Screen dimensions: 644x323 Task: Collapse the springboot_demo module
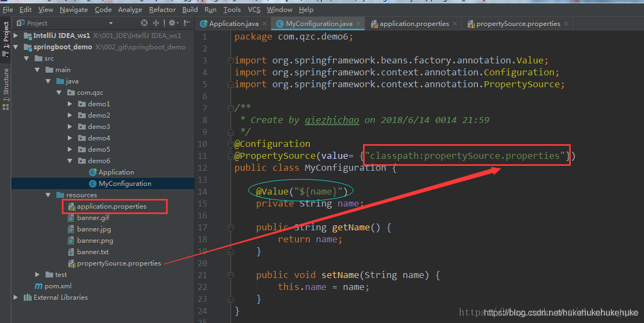click(16, 47)
